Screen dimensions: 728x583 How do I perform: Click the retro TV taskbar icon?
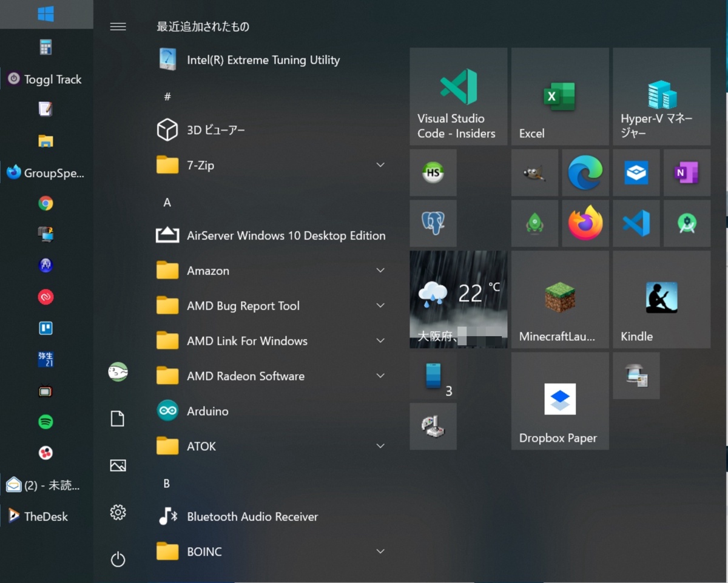point(45,391)
